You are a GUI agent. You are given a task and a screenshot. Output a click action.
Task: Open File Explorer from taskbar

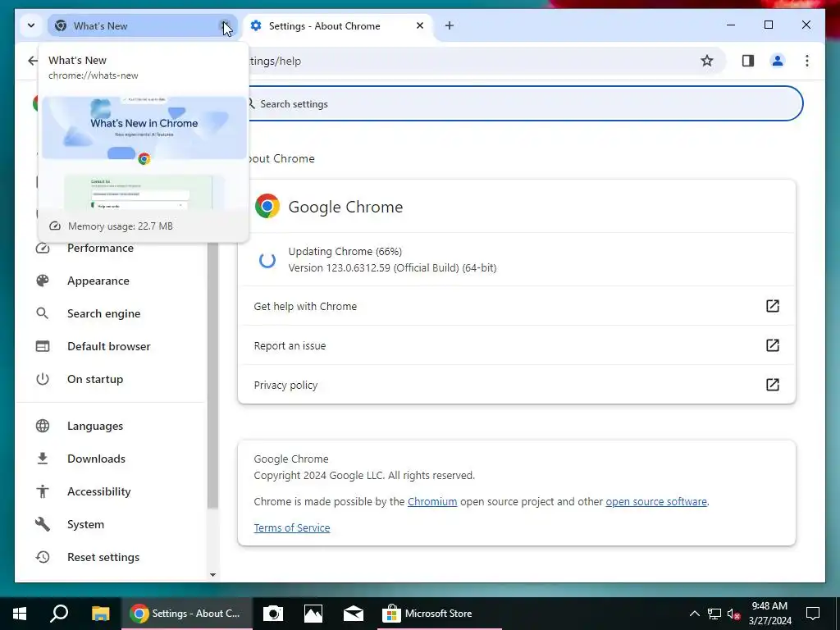pos(100,614)
